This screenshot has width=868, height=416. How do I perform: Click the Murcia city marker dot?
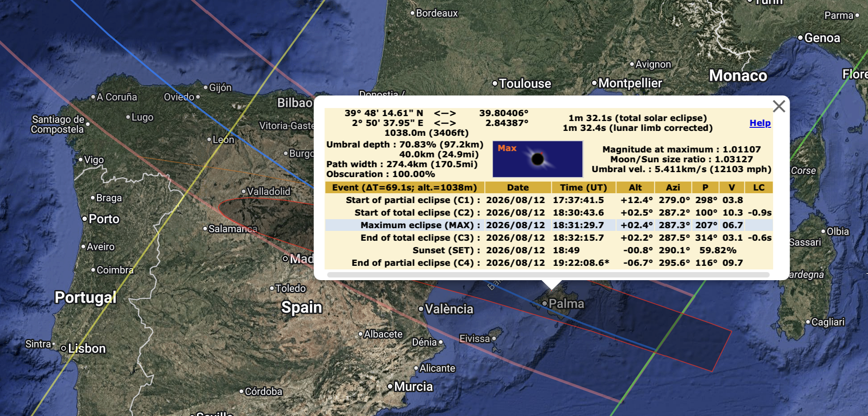[x=391, y=386]
